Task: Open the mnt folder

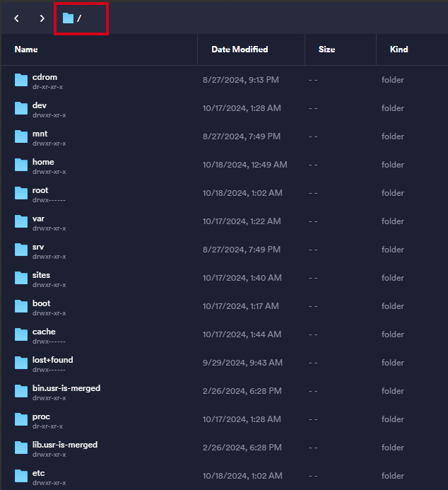Action: tap(40, 134)
